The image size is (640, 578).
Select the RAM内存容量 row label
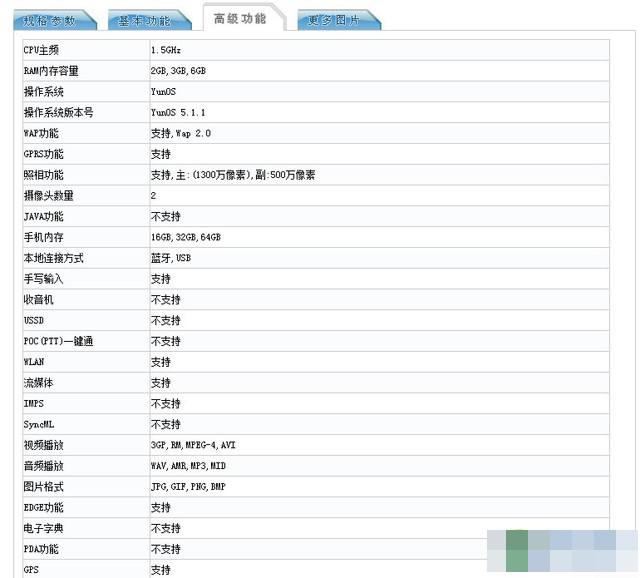coord(51,71)
